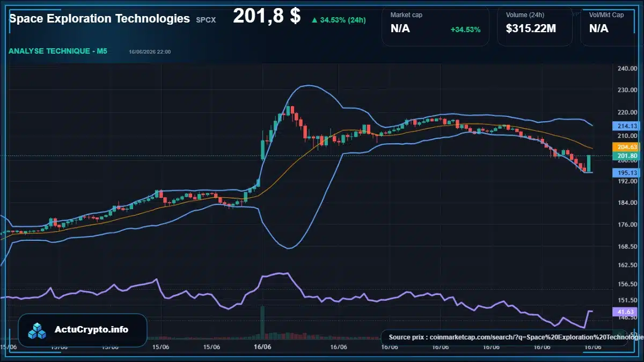Click the 162.50 price axis label
This screenshot has height=362, width=644.
tap(627, 265)
